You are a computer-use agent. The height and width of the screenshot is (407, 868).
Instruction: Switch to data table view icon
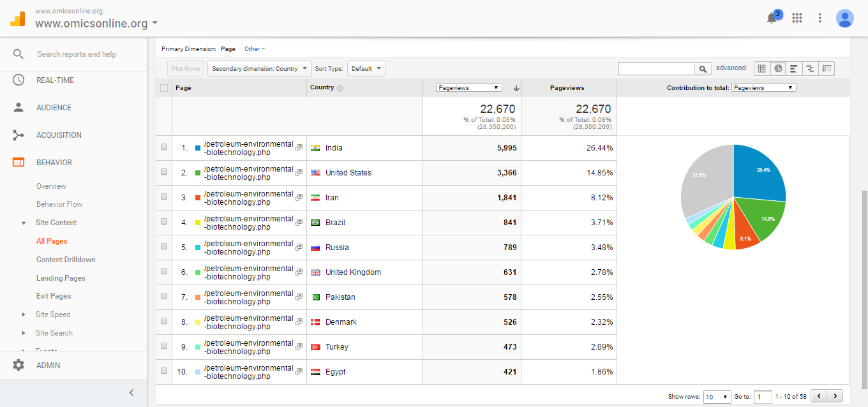(x=761, y=68)
